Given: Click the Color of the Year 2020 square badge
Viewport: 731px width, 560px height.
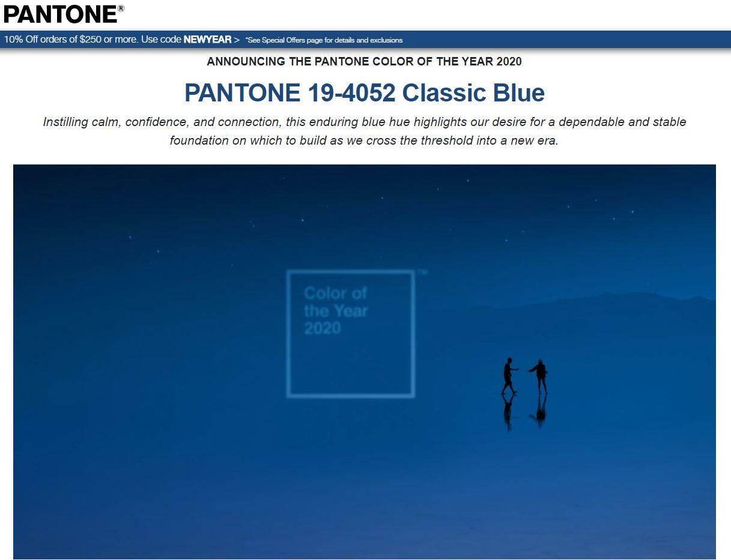Looking at the screenshot, I should tap(351, 334).
